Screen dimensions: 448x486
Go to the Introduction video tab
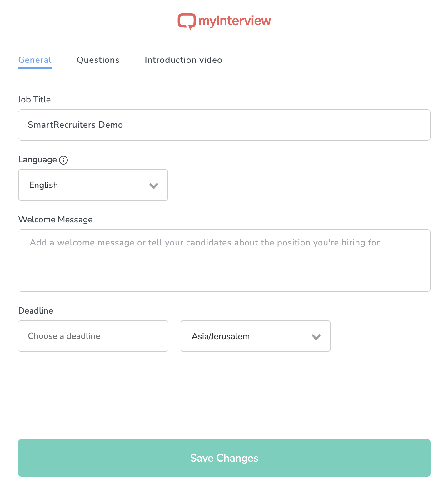pos(183,60)
